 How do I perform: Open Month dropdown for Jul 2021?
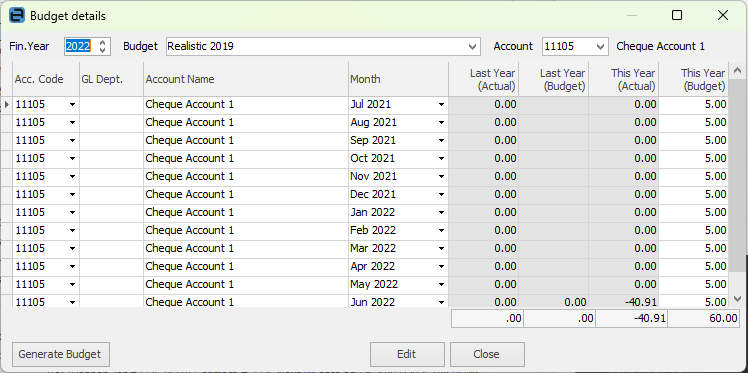(441, 104)
